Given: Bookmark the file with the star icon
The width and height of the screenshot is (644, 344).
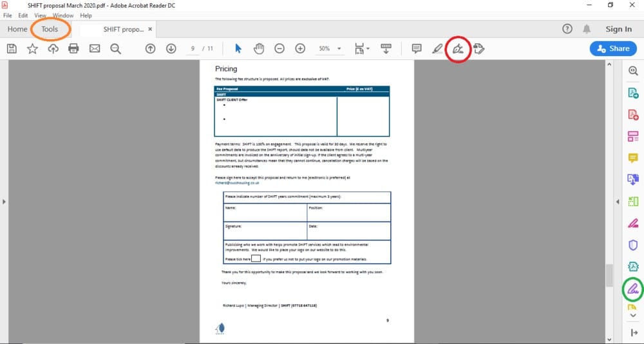Looking at the screenshot, I should coord(32,49).
